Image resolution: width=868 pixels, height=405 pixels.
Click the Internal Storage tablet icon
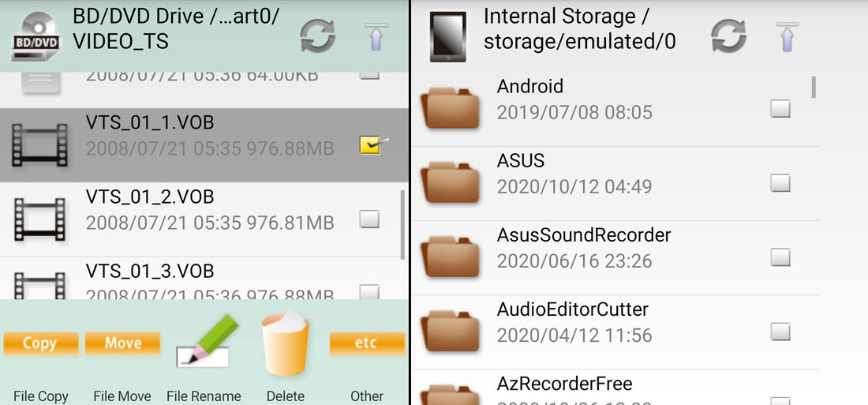coord(448,36)
